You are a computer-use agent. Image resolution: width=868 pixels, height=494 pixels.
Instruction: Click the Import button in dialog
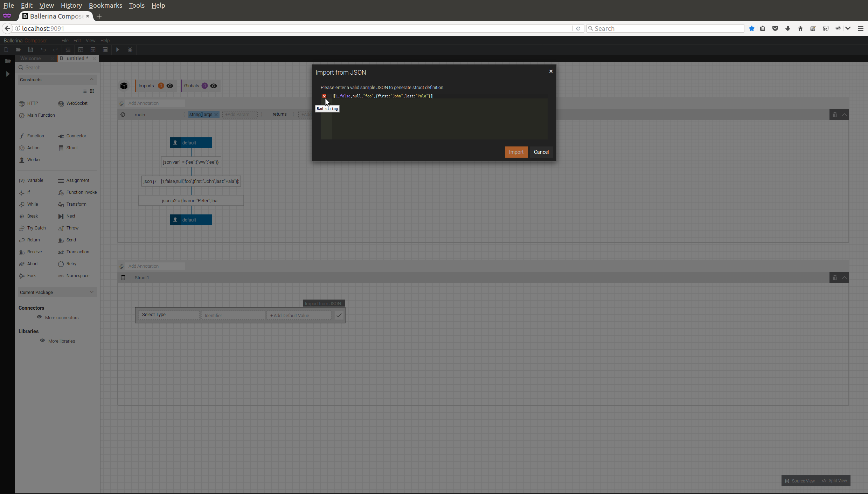click(x=516, y=152)
